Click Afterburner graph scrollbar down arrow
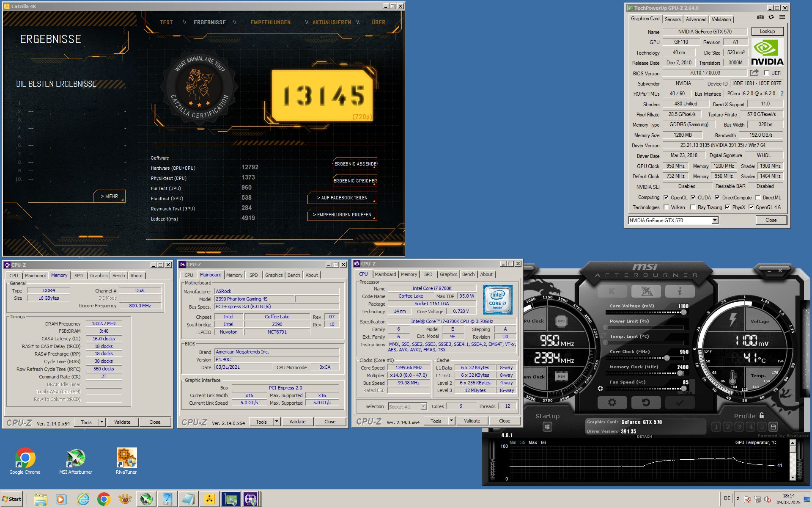Viewport: 812px width, 508px height. tap(793, 478)
